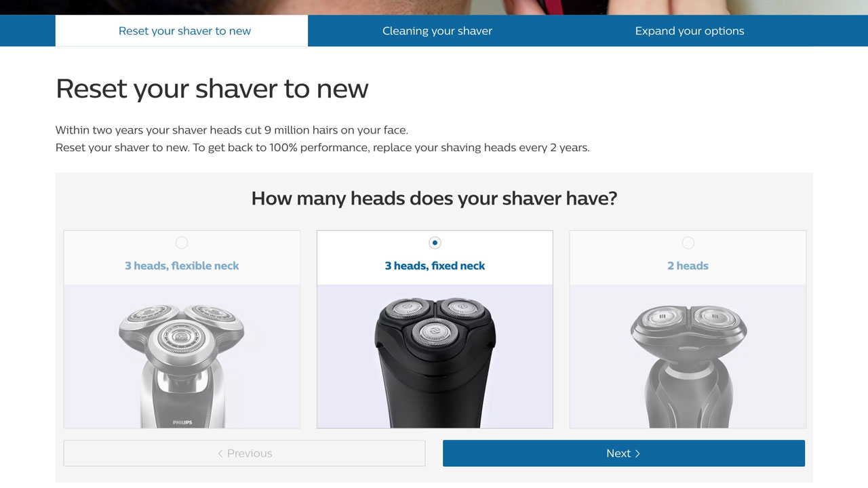Click the flexible neck silver shaver image
868x488 pixels.
182,357
